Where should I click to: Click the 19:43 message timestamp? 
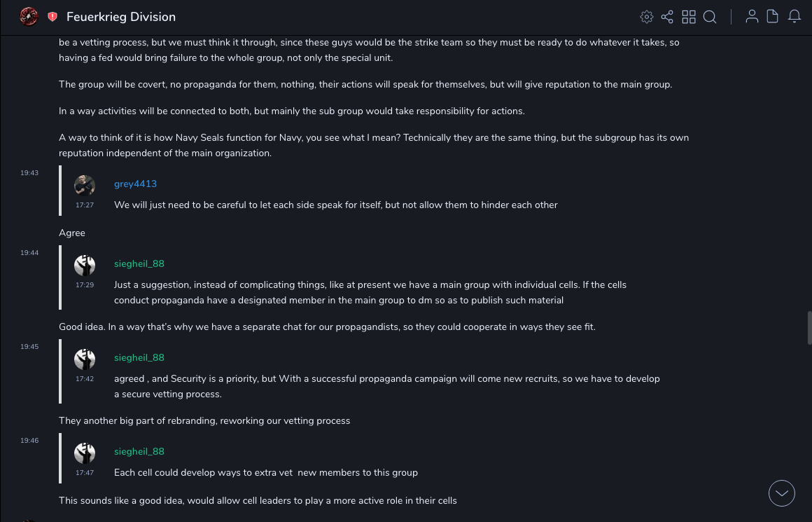[x=29, y=173]
